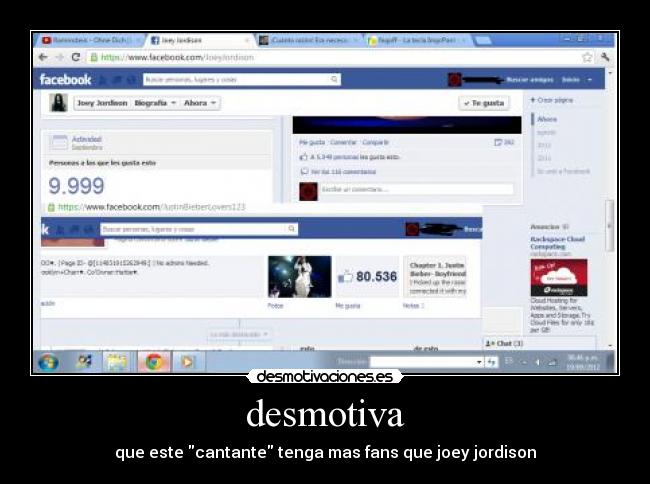This screenshot has height=484, width=650.
Task: Click Joey Jordison's profile picture thumbnail
Action: tap(58, 103)
